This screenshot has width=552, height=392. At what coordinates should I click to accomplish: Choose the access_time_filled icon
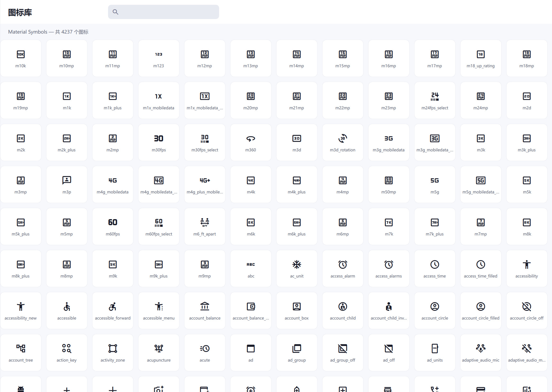point(481,269)
